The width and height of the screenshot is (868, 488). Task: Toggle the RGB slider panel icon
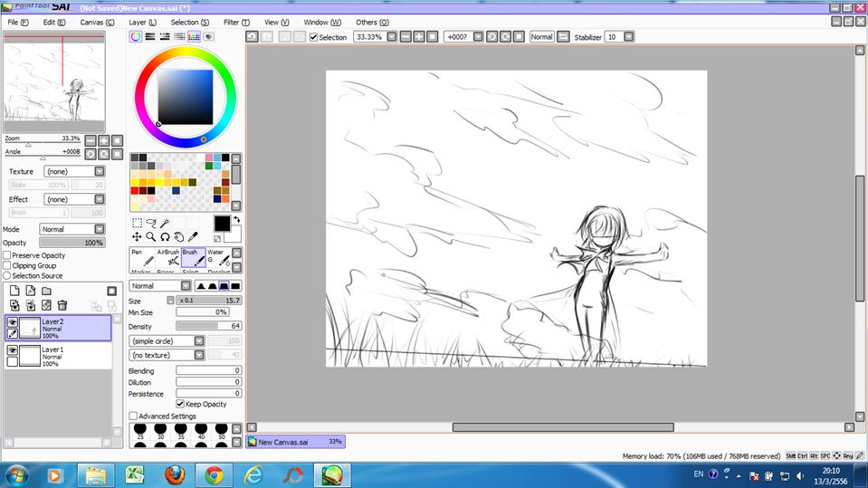pos(150,36)
